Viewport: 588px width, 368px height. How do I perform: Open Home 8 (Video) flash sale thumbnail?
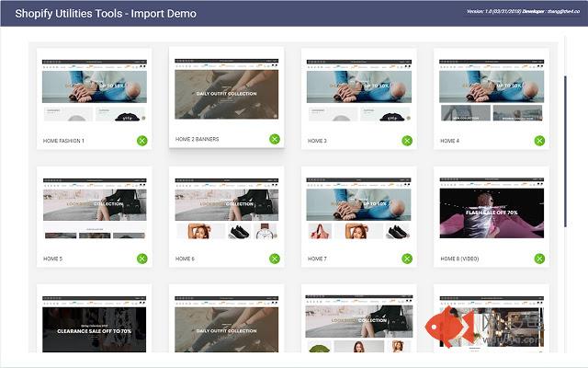point(491,210)
